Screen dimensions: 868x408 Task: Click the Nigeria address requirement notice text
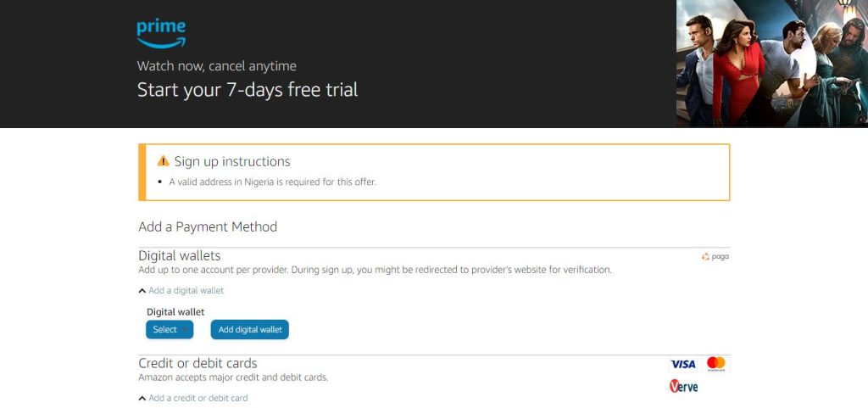(x=272, y=182)
